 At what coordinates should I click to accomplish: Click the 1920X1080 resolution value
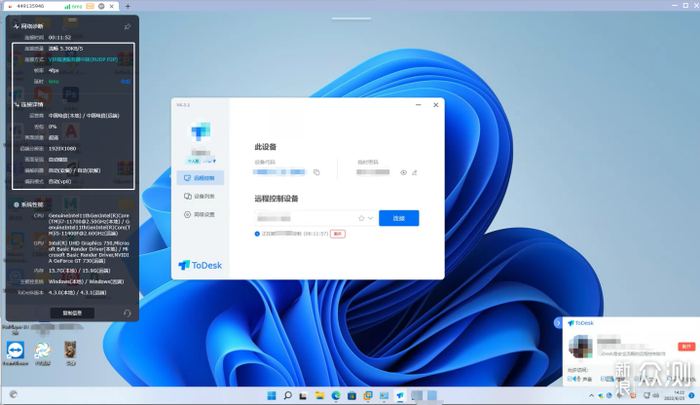pos(62,149)
